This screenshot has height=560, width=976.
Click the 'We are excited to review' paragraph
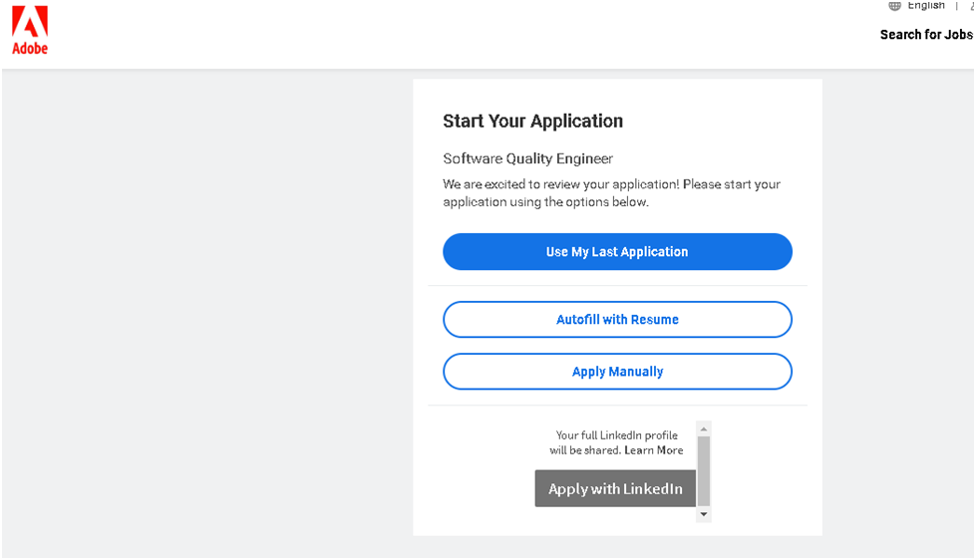[x=611, y=193]
